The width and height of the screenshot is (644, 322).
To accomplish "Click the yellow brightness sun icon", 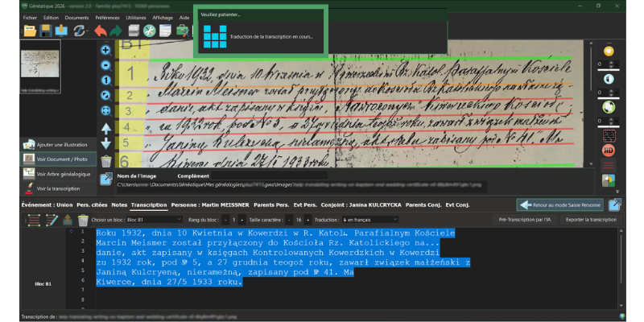I will (x=609, y=50).
